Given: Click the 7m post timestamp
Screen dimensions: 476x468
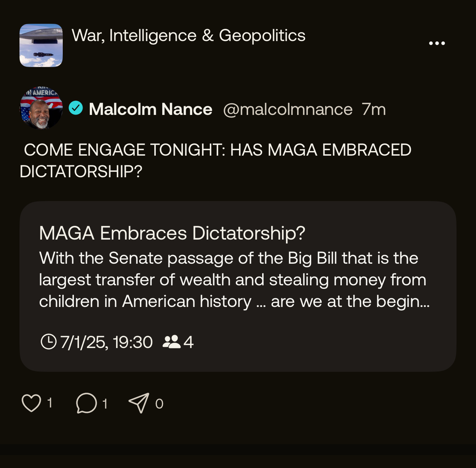Looking at the screenshot, I should click(x=374, y=109).
